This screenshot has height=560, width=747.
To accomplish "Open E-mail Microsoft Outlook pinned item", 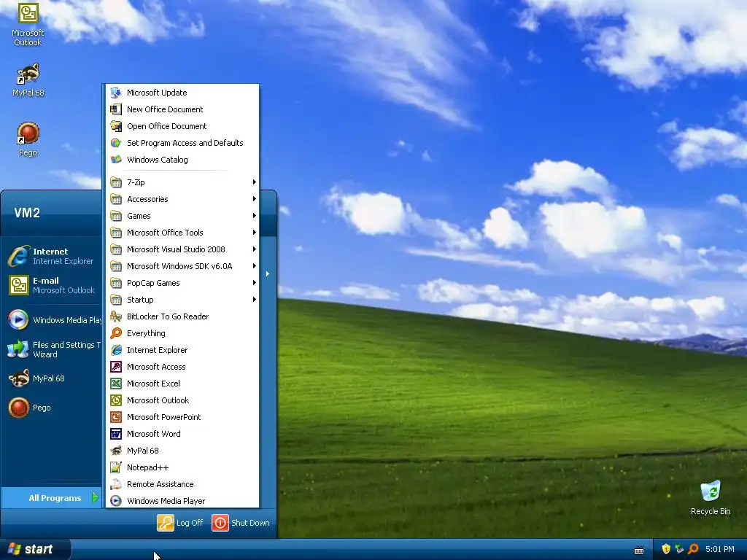I will pos(52,285).
